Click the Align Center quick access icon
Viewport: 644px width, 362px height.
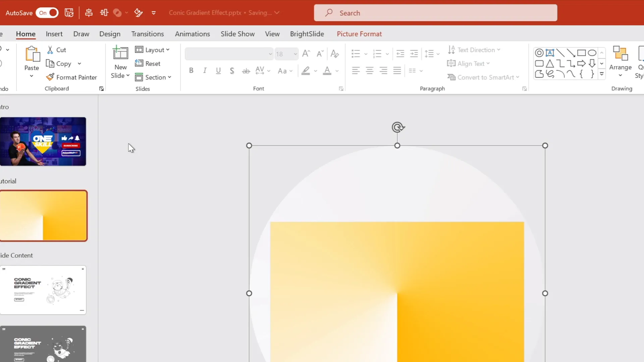tap(89, 13)
